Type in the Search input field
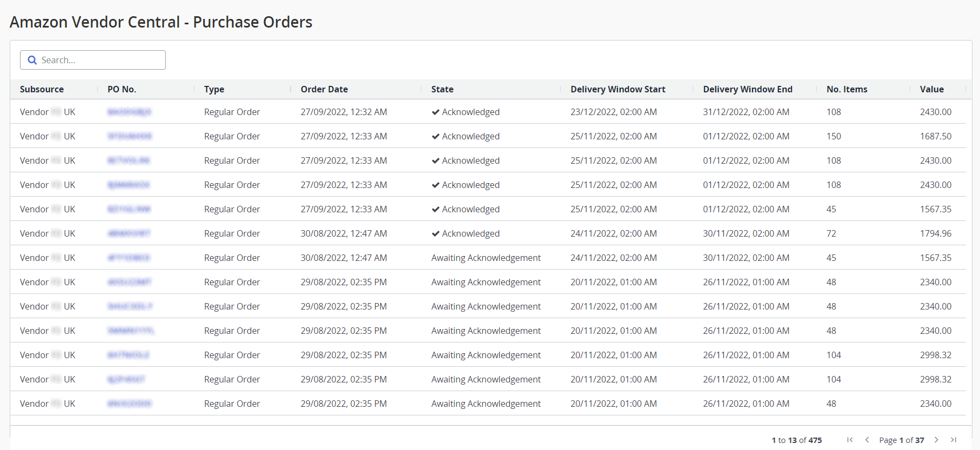This screenshot has width=980, height=450. coord(100,60)
